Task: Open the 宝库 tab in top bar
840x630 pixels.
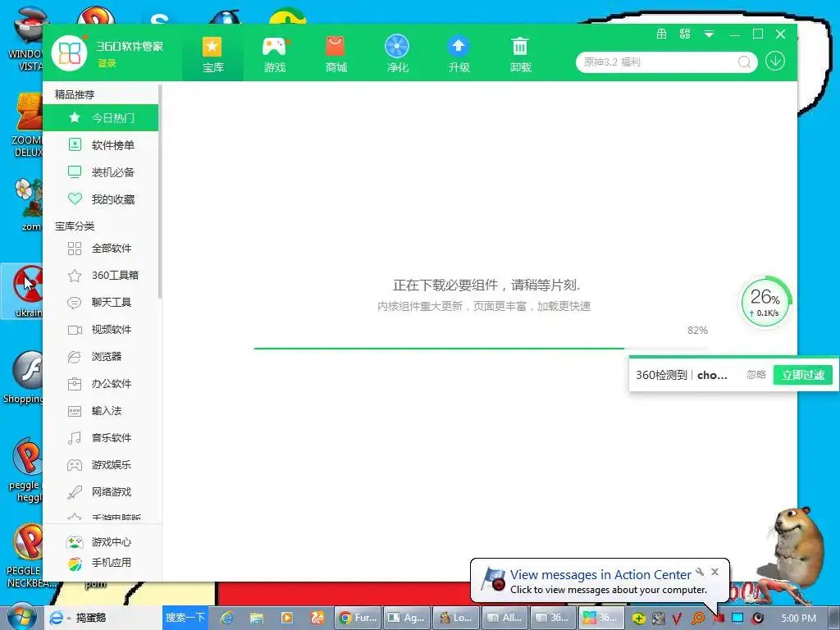Action: (212, 54)
